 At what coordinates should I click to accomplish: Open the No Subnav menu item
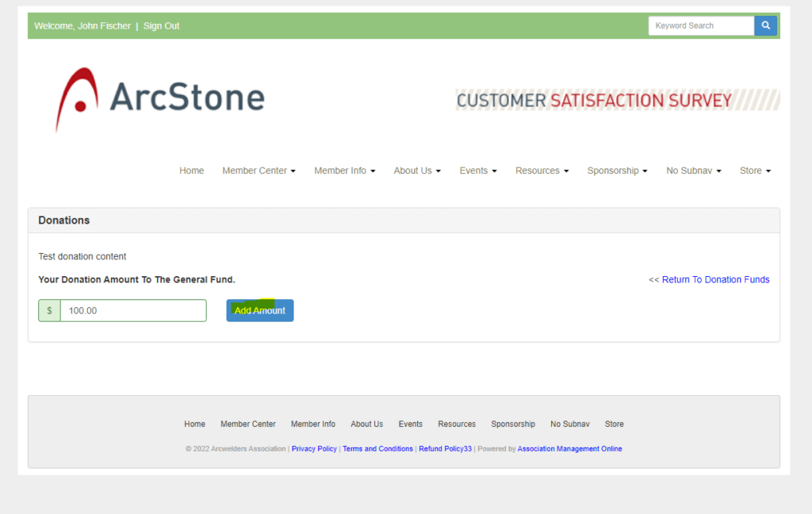pyautogui.click(x=693, y=171)
